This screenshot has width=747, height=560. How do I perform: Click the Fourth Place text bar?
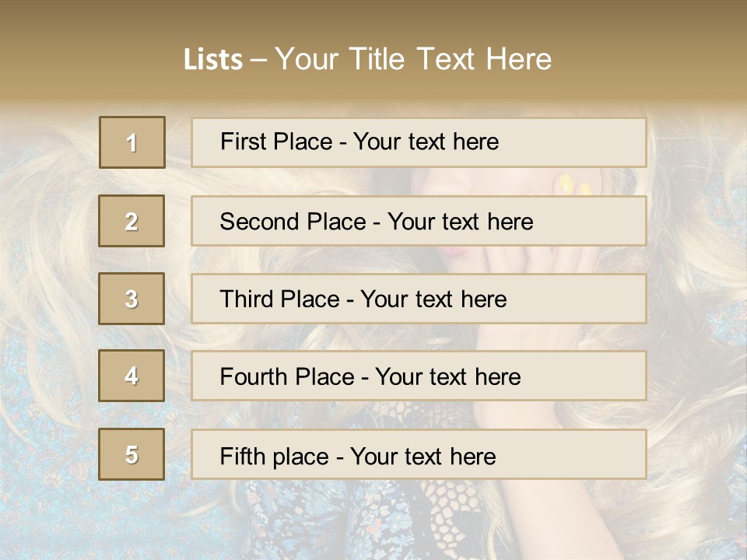419,376
